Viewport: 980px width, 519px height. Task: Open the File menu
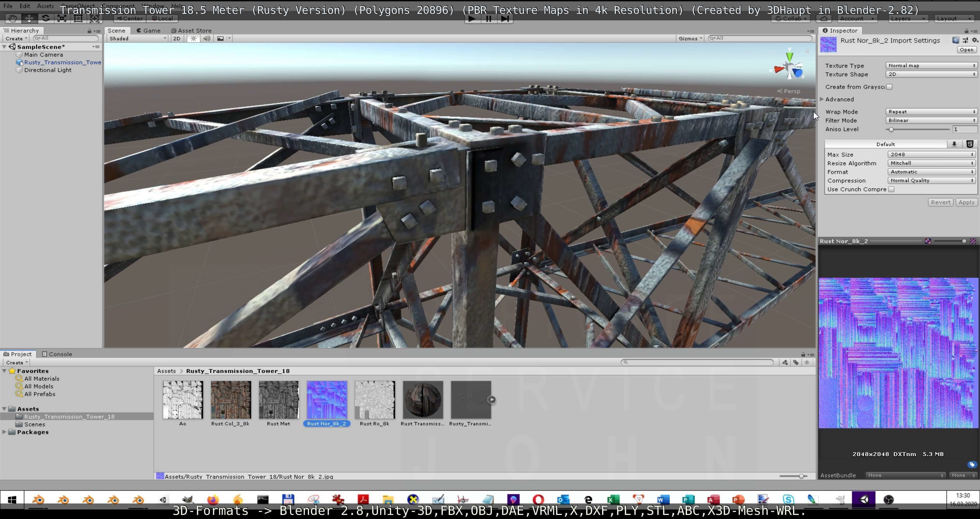tap(8, 6)
